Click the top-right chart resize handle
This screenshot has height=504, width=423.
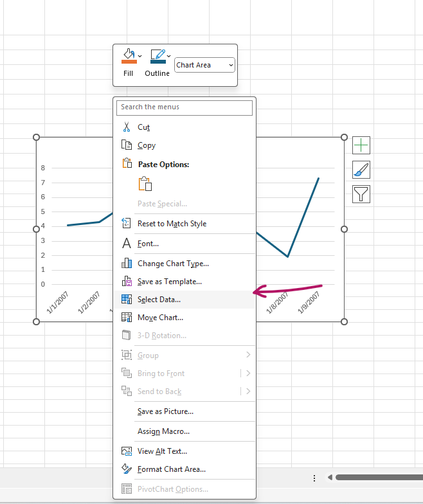(x=344, y=138)
